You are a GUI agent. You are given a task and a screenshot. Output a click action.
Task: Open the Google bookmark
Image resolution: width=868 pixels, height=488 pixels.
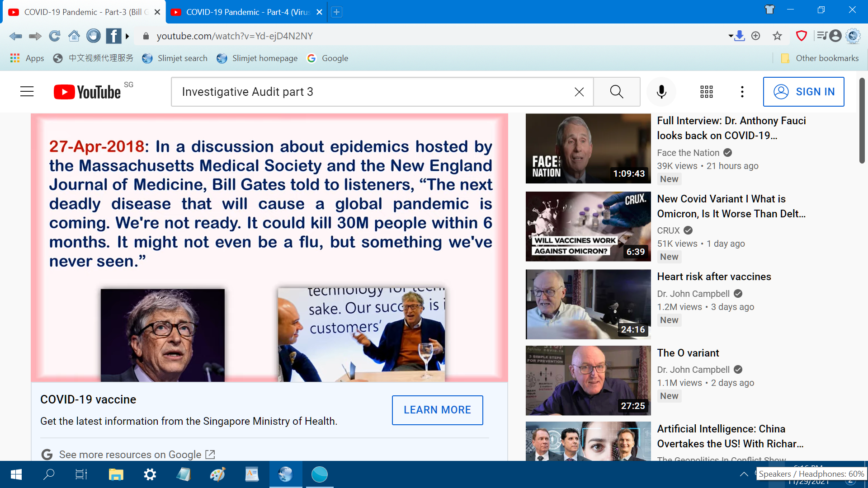(x=327, y=58)
